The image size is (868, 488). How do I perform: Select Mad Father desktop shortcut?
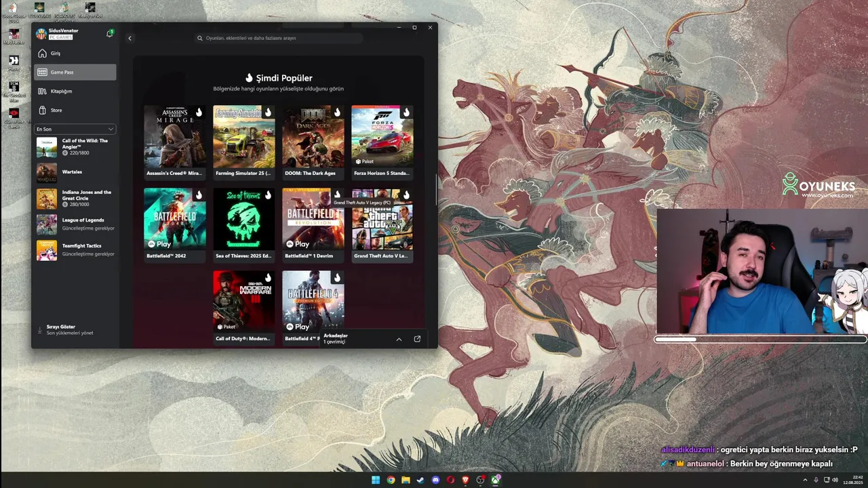coord(14,38)
